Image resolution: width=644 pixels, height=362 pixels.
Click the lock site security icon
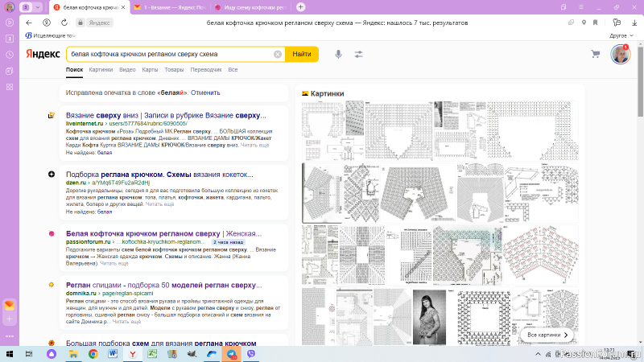[80, 23]
